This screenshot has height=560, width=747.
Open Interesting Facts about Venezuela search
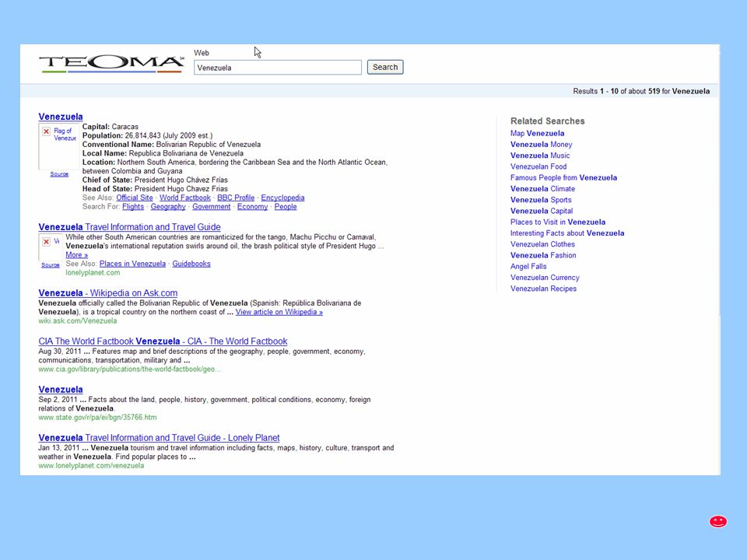click(567, 233)
